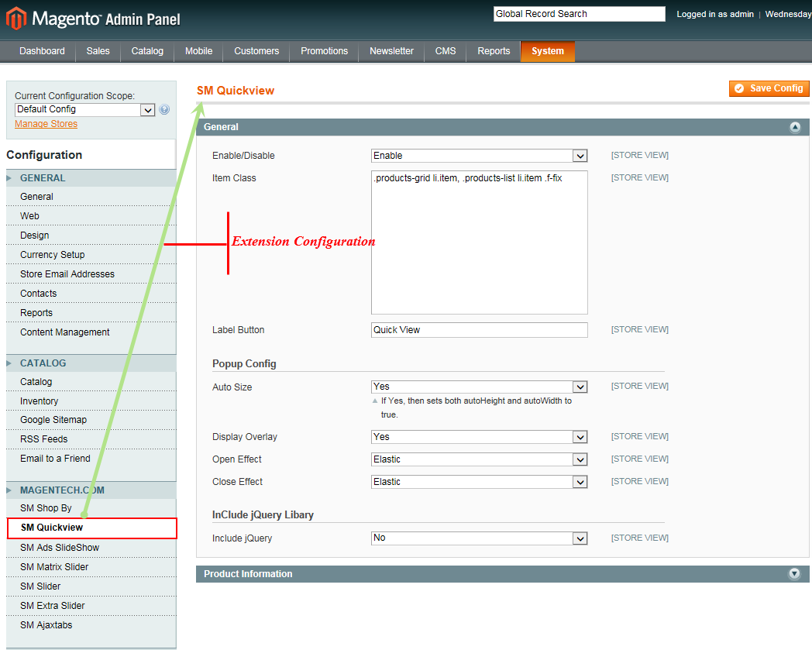Open the Sales menu
812x650 pixels.
click(98, 51)
